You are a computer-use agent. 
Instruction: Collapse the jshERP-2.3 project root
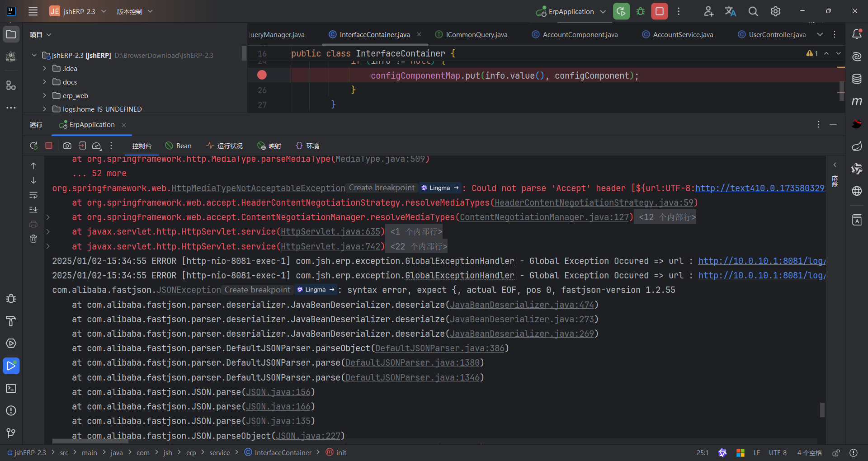pos(34,55)
